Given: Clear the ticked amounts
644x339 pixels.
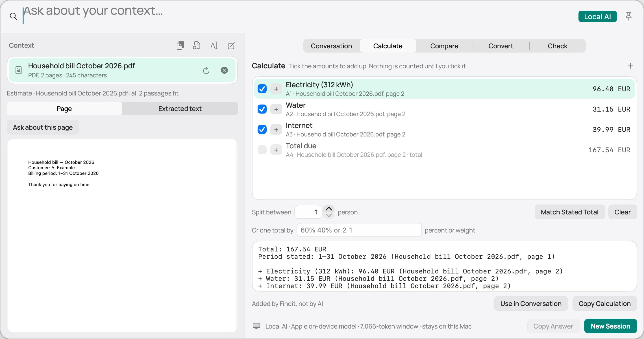Looking at the screenshot, I should point(623,212).
